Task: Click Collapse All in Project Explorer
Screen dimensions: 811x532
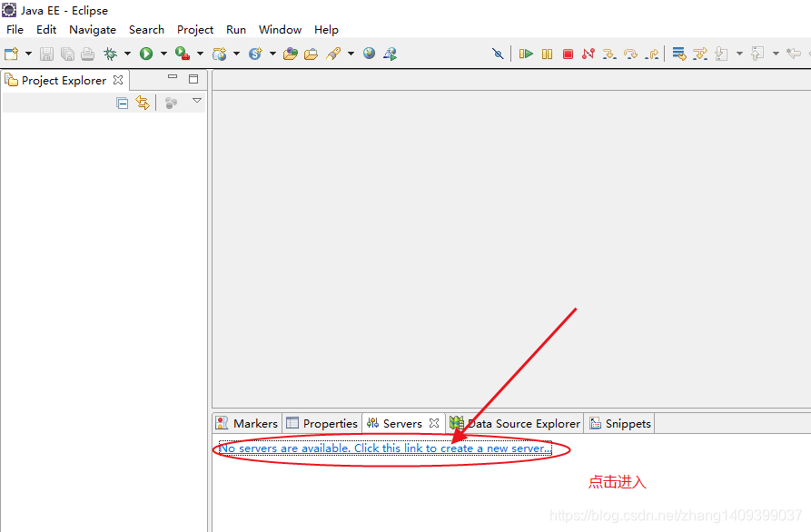Action: [x=122, y=103]
